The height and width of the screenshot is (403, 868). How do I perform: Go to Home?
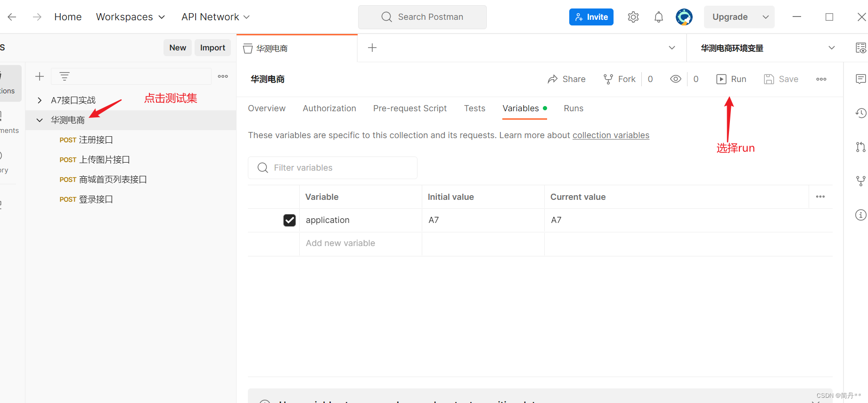click(x=68, y=17)
